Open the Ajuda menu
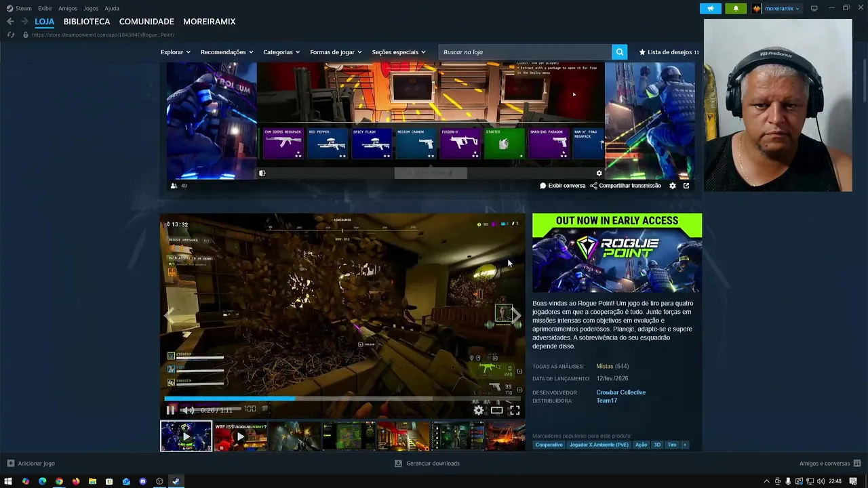 (x=112, y=9)
